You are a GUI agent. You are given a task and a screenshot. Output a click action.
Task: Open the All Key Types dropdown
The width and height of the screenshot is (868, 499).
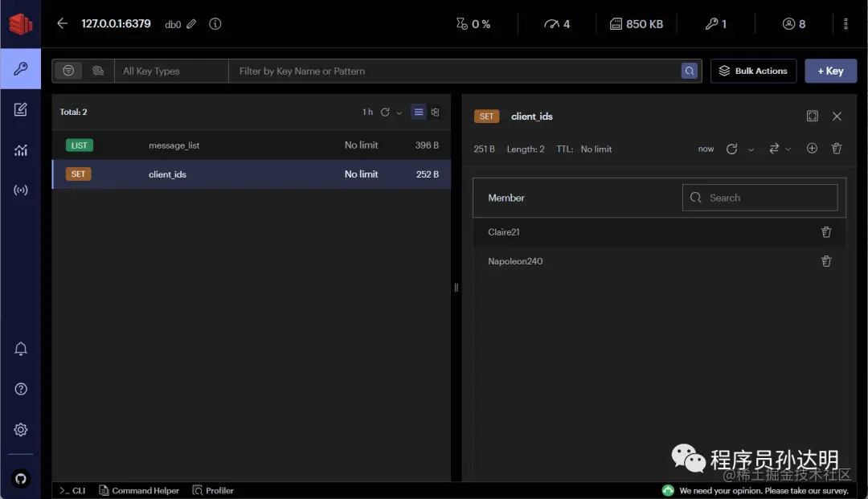tap(172, 71)
